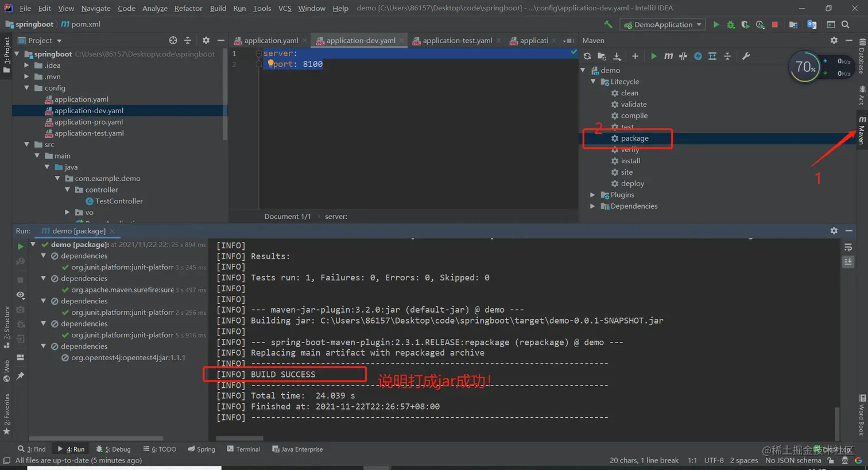Show hidden editor tabs list
Viewport: 868px width, 470px height.
click(x=569, y=41)
